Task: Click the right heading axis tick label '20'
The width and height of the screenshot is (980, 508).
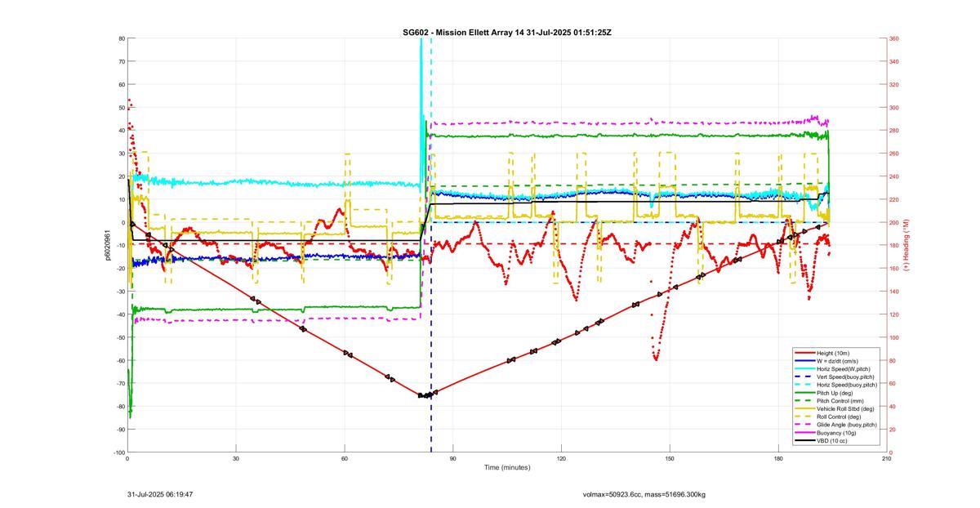Action: tap(893, 430)
